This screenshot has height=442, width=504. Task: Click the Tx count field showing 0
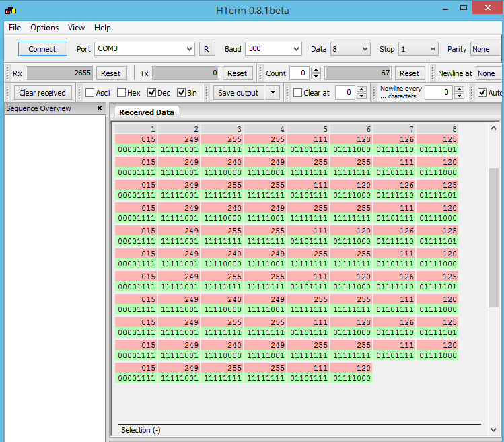(186, 73)
